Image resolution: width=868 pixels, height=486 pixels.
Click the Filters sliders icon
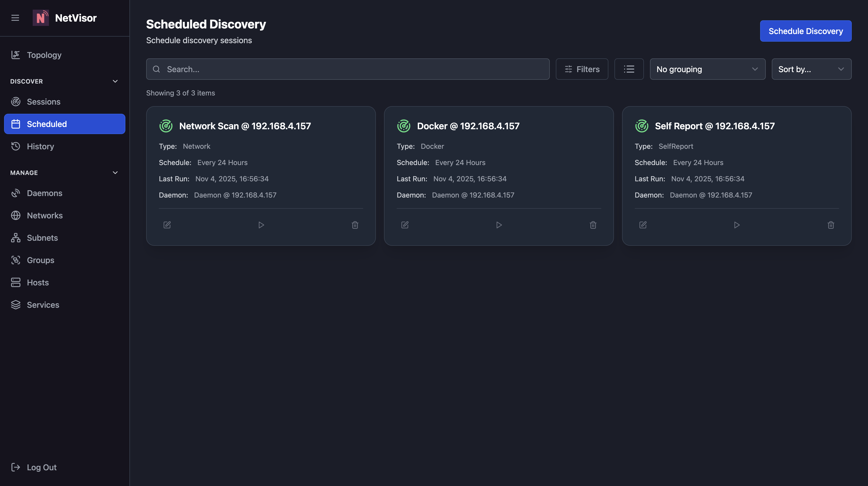pyautogui.click(x=569, y=69)
